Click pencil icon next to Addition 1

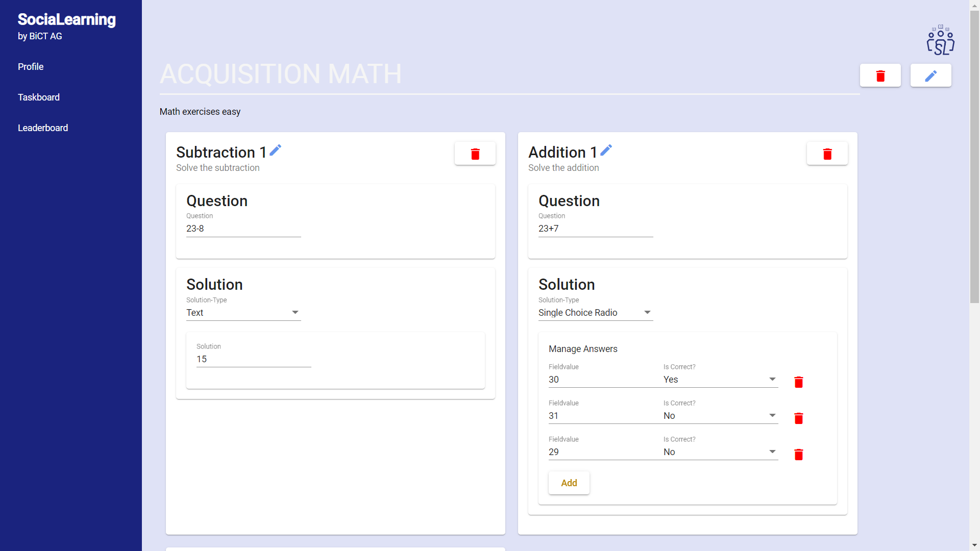(x=606, y=150)
